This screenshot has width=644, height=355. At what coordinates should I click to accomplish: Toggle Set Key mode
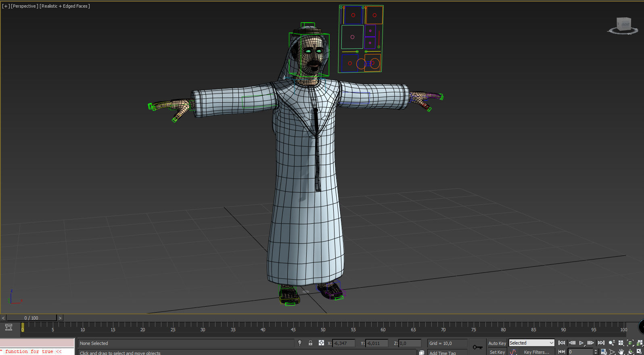(x=497, y=352)
